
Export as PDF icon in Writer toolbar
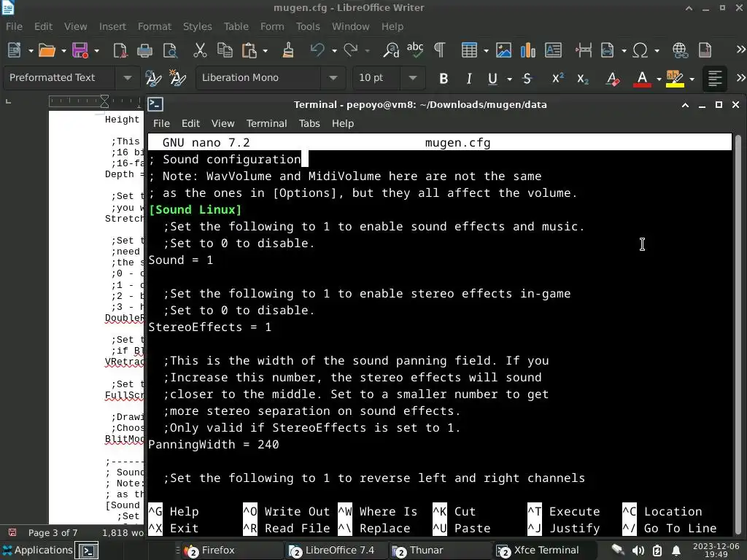click(120, 50)
